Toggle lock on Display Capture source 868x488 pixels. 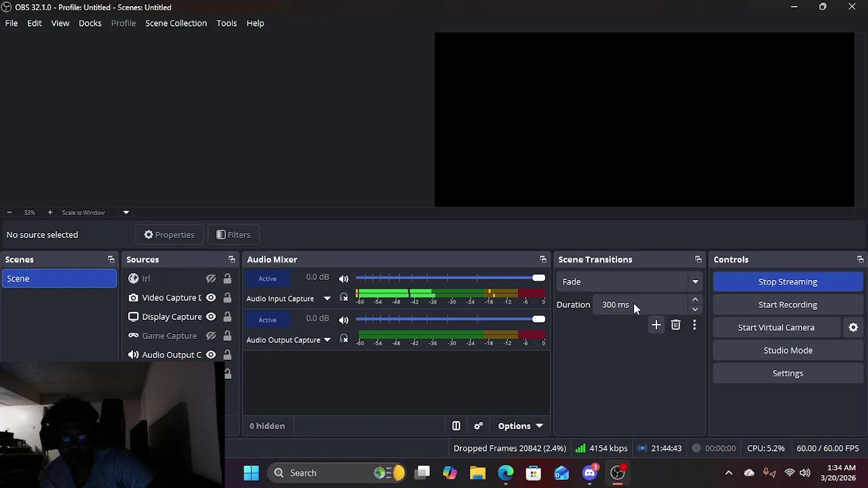tap(227, 317)
